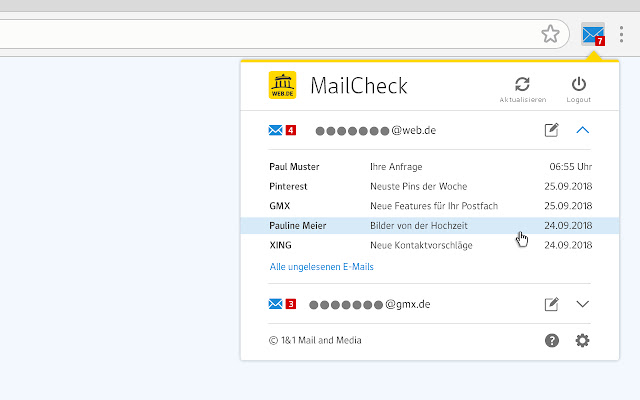Screen dimensions: 640x400
Task: Click the @gmx.de account address
Action: [x=370, y=304]
